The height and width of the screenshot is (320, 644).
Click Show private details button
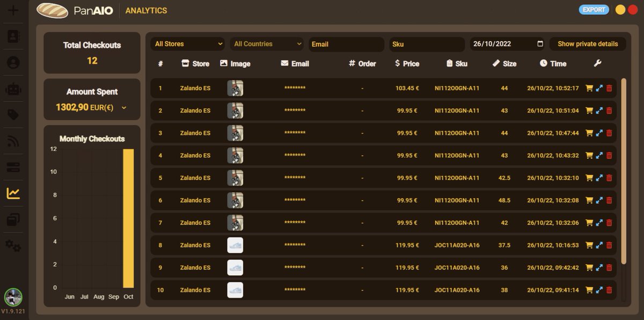588,44
